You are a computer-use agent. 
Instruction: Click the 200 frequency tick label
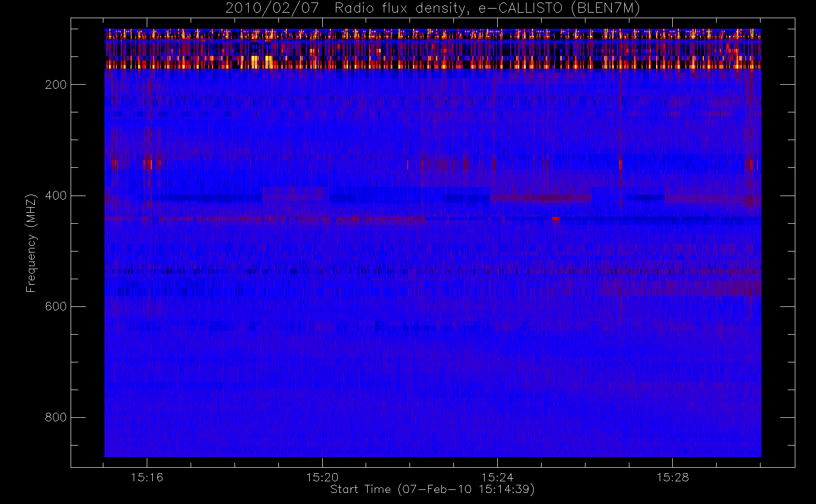[x=55, y=85]
